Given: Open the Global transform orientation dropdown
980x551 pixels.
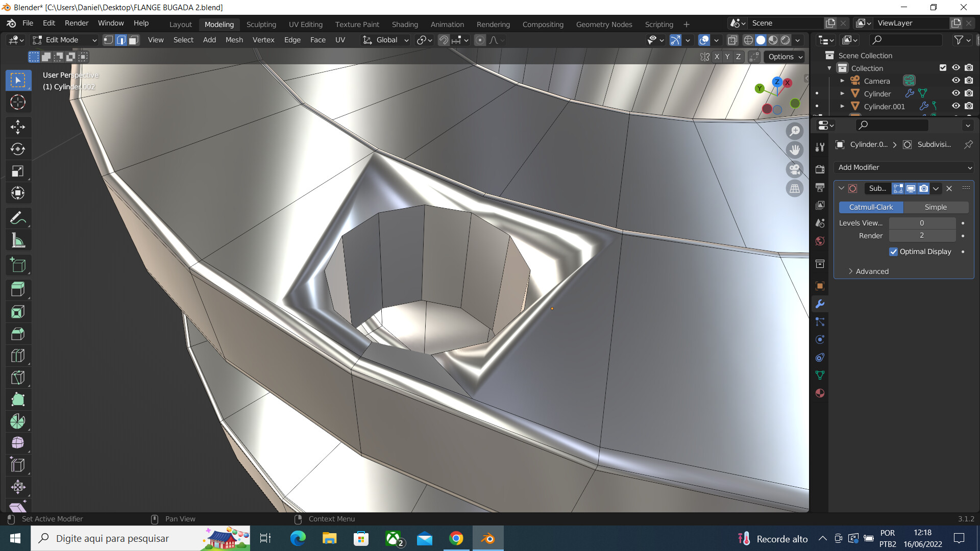Looking at the screenshot, I should [385, 40].
